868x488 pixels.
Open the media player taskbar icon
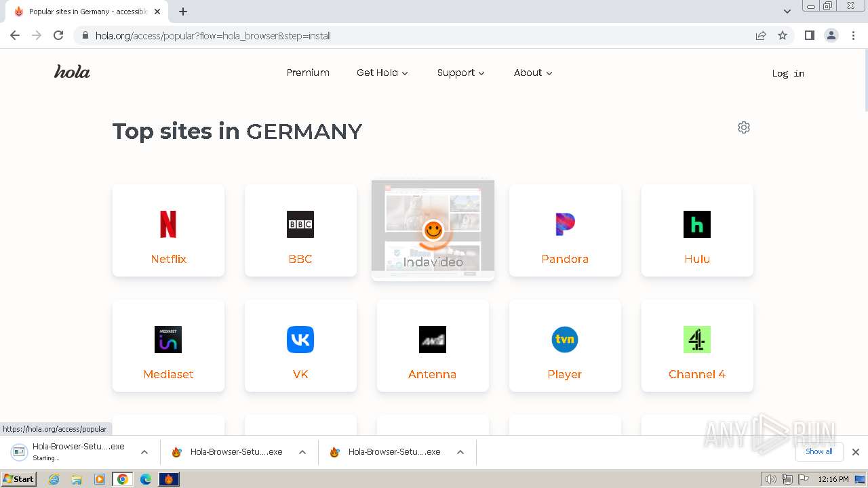pos(100,479)
